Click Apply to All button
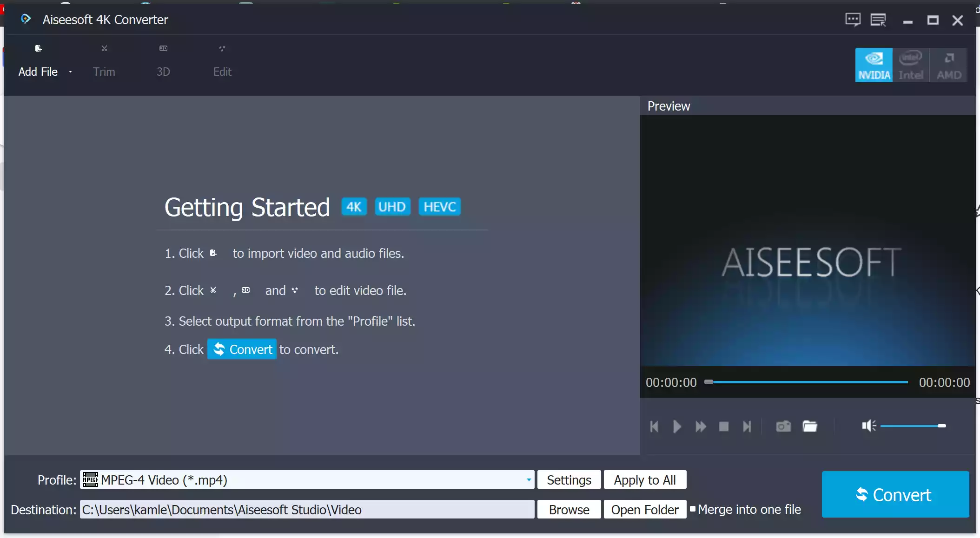Viewport: 980px width, 538px height. click(645, 480)
